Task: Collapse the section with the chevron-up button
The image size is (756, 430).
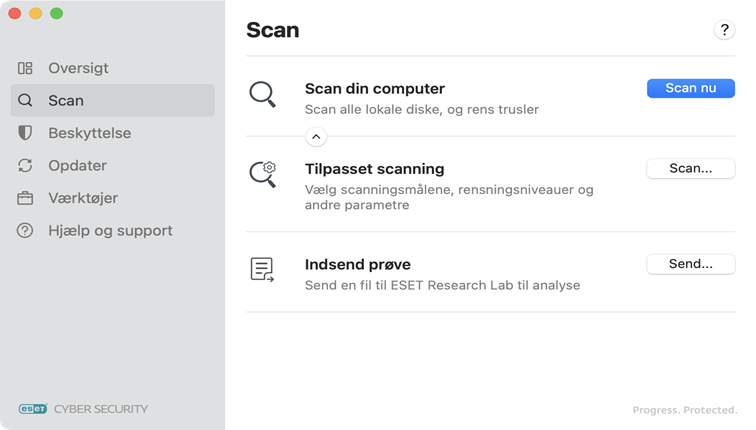Action: [x=315, y=137]
